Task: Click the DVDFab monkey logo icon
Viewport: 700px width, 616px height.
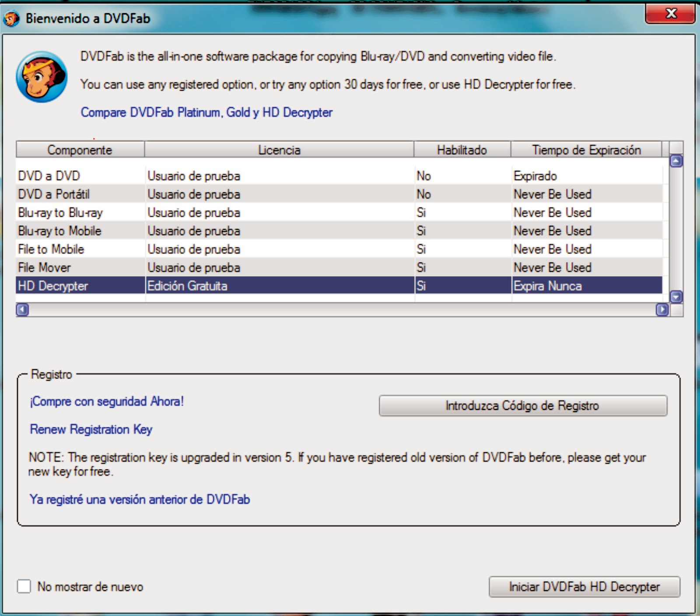Action: tap(42, 77)
